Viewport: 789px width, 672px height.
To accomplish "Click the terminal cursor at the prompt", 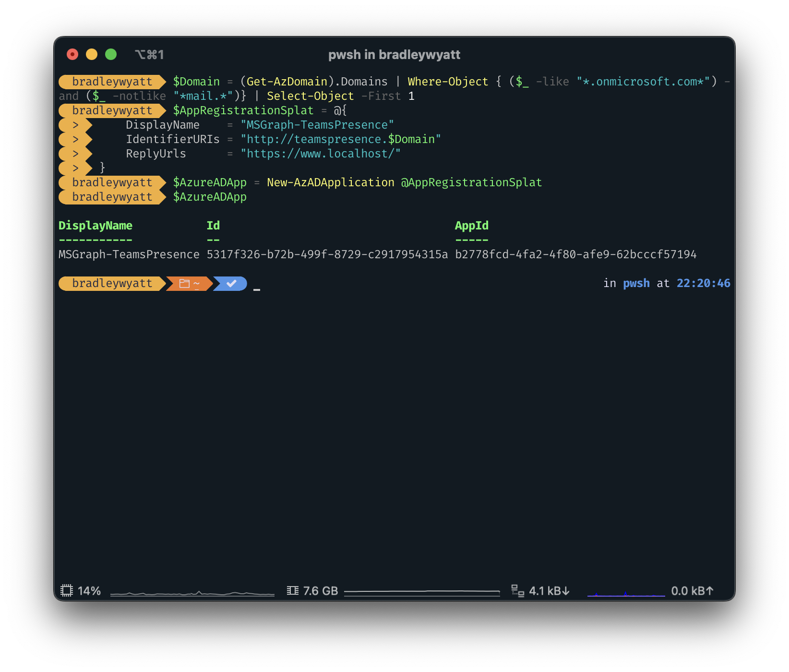I will pos(257,289).
